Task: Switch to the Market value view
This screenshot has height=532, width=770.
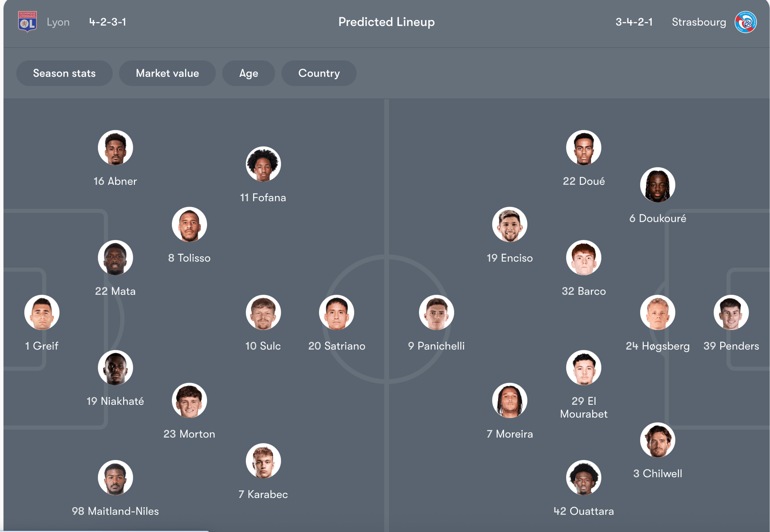Action: click(168, 73)
